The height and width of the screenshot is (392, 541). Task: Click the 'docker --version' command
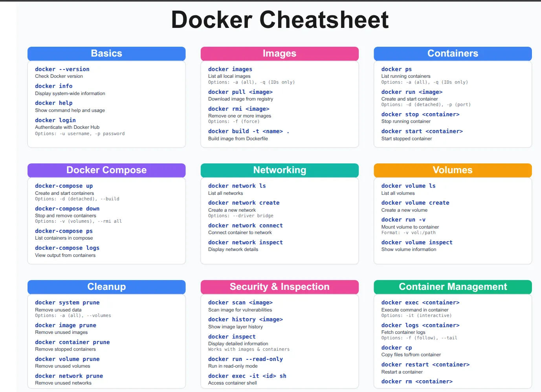(62, 69)
